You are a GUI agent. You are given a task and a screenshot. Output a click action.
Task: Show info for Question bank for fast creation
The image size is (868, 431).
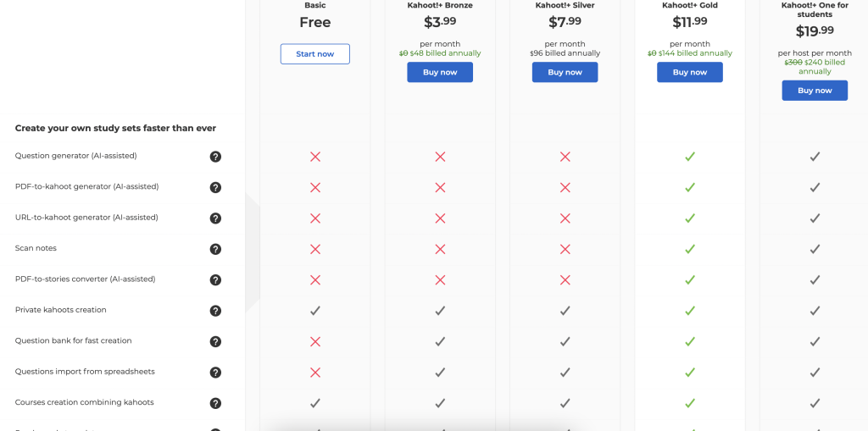[215, 341]
